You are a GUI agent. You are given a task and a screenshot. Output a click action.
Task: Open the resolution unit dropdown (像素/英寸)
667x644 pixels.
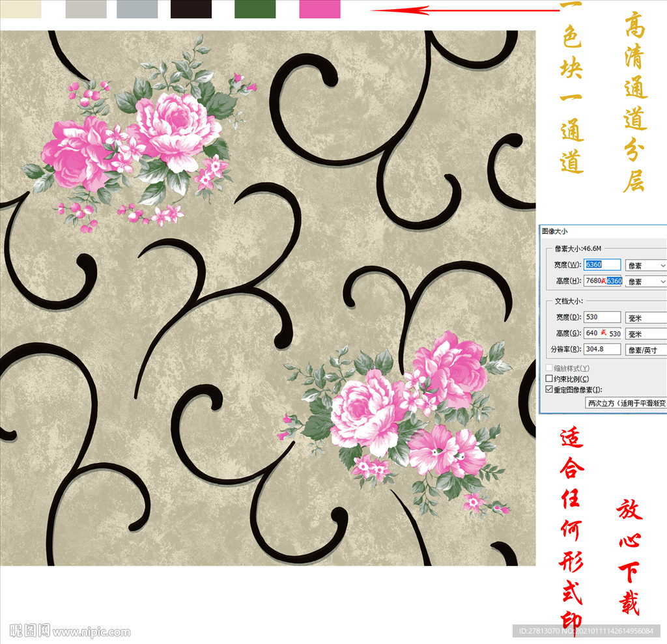pyautogui.click(x=646, y=350)
